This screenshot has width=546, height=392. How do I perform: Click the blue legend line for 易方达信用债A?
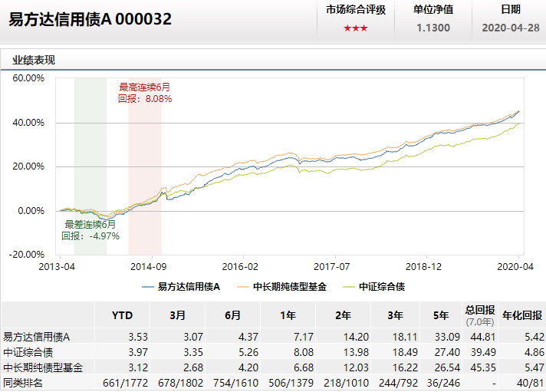148,287
